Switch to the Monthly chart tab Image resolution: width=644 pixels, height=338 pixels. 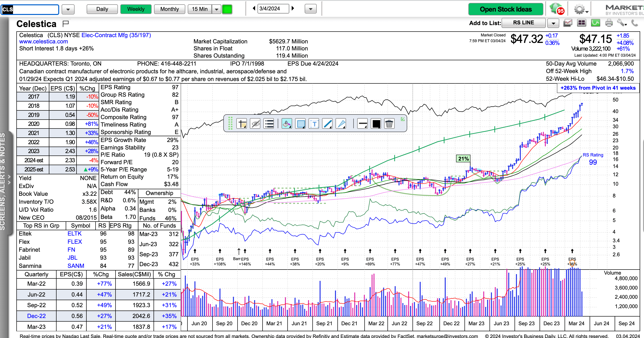pyautogui.click(x=169, y=9)
